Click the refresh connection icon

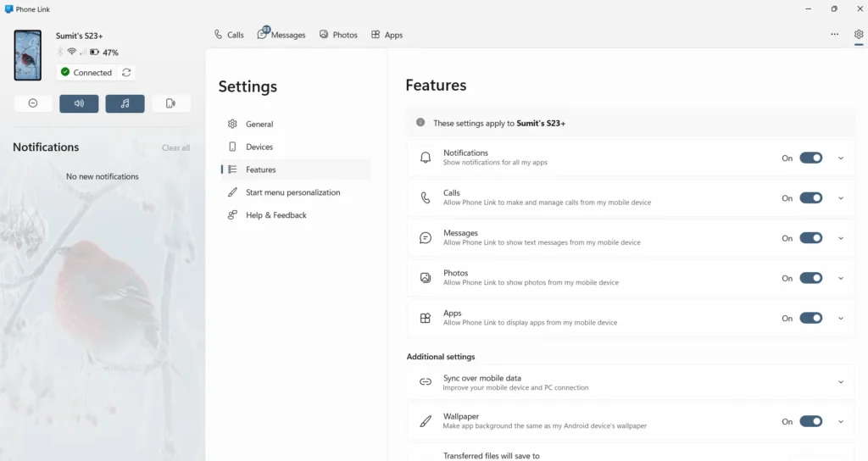tap(126, 73)
